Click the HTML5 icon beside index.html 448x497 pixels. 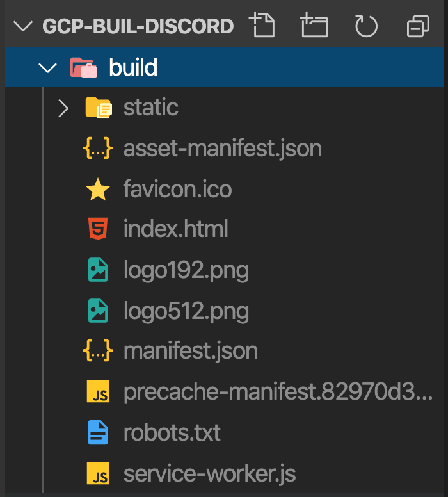click(98, 229)
